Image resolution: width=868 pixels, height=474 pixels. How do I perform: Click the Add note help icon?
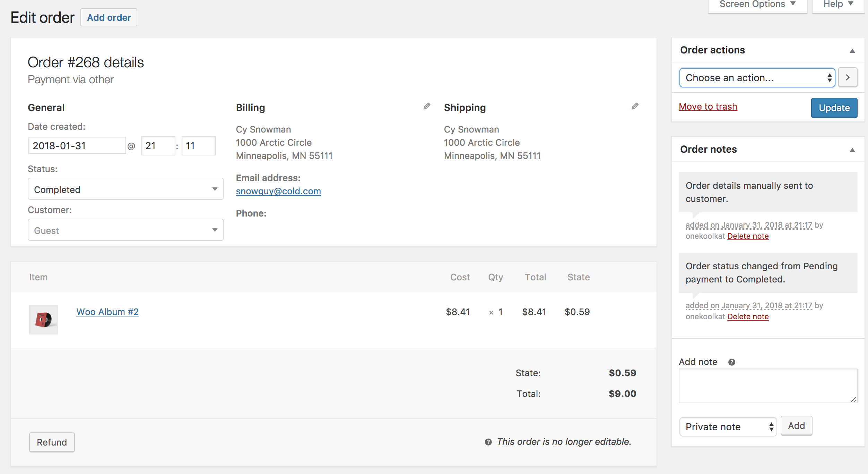point(730,361)
